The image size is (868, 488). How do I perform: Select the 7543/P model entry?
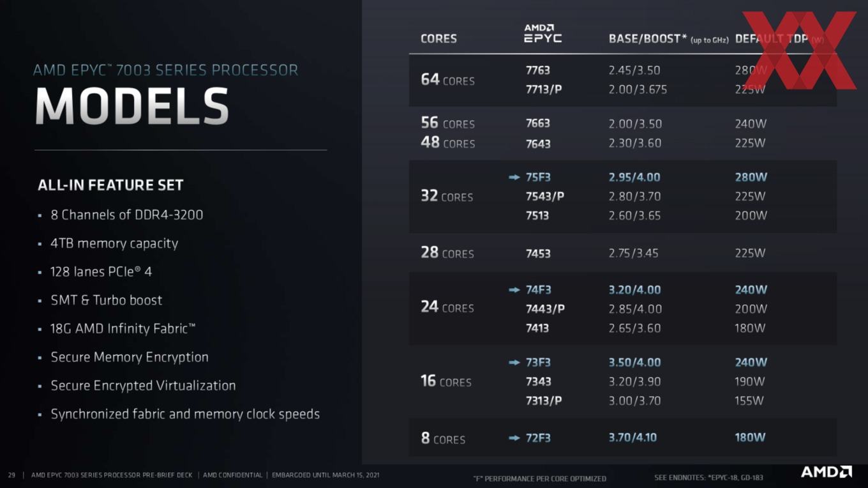click(544, 197)
